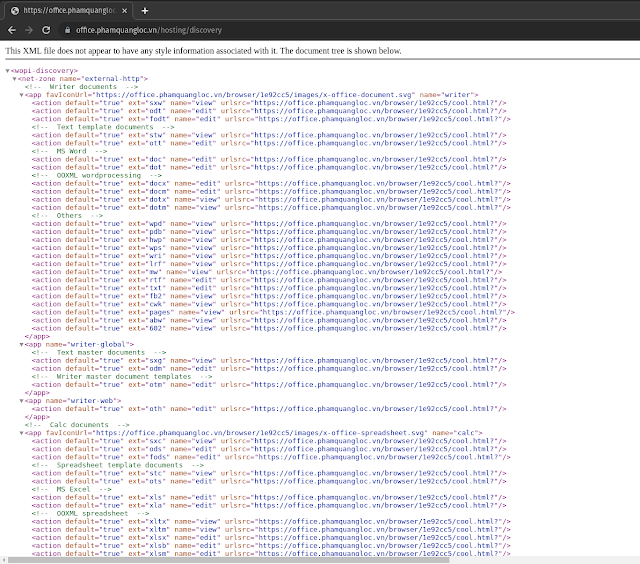Screen dimensions: 640x564
Task: Select the action line with ext="oth"
Action: click(269, 409)
